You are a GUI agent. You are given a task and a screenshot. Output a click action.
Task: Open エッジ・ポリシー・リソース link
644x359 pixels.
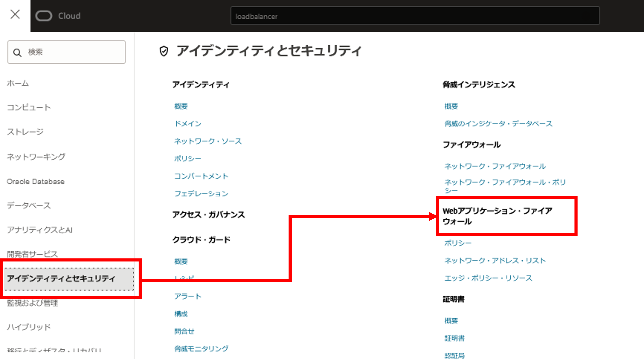488,278
